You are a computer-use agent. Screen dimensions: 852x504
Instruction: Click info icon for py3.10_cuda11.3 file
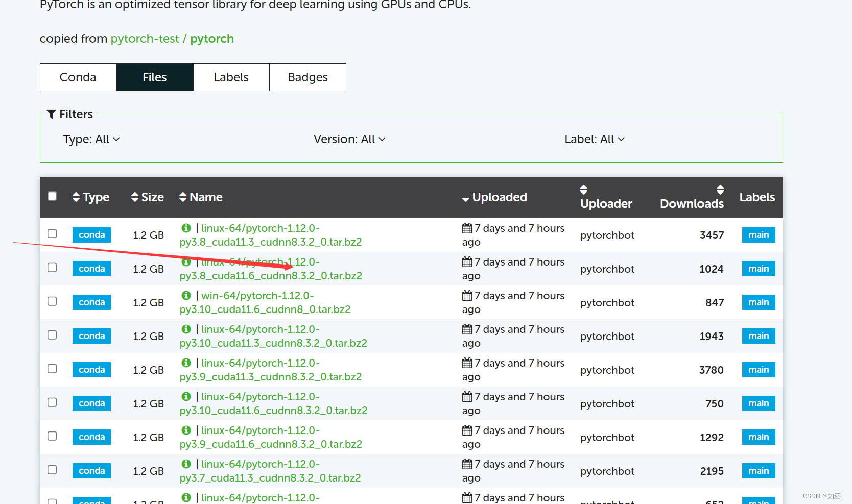coord(186,329)
